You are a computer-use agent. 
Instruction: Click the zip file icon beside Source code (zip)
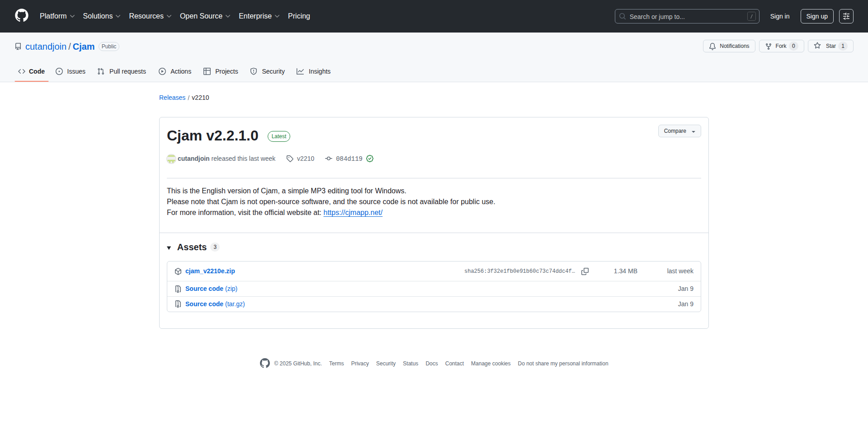pos(178,289)
